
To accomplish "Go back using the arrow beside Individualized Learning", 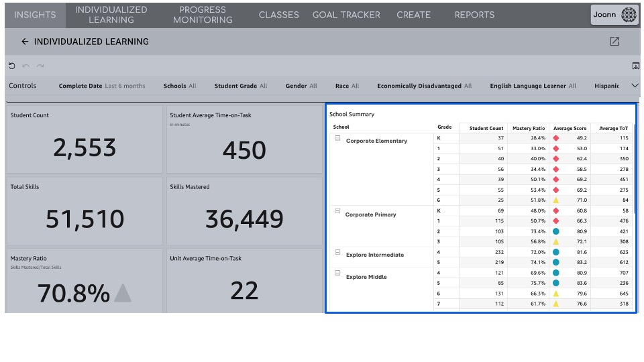I will [25, 42].
